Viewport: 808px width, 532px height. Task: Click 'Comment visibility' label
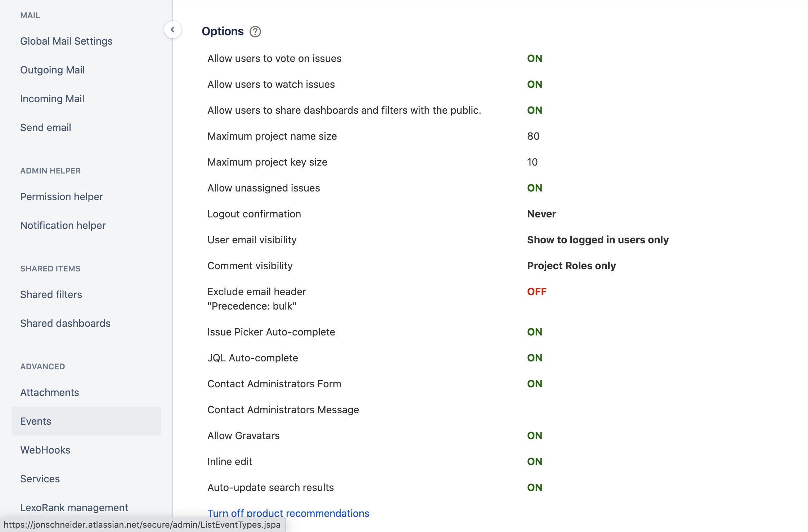pyautogui.click(x=250, y=266)
